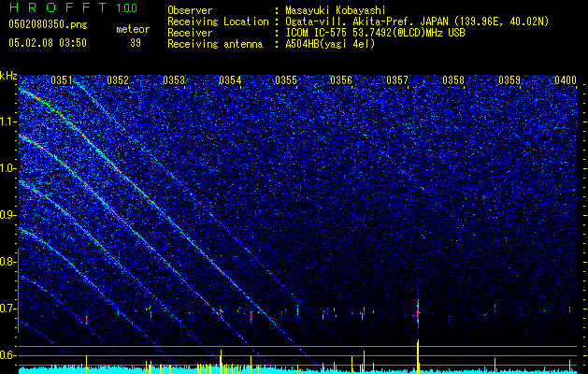Click the 'meteor' label
The height and width of the screenshot is (374, 588).
tap(133, 29)
